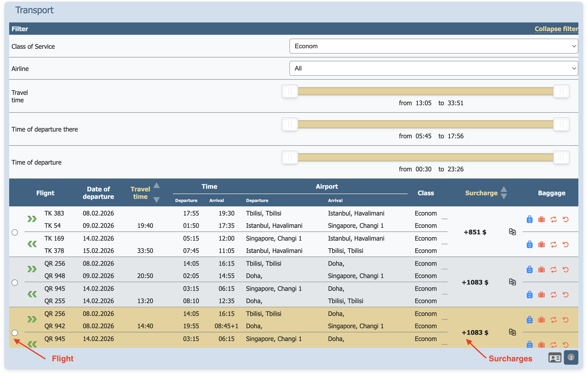
Task: Open the Airline dropdown
Action: [433, 68]
